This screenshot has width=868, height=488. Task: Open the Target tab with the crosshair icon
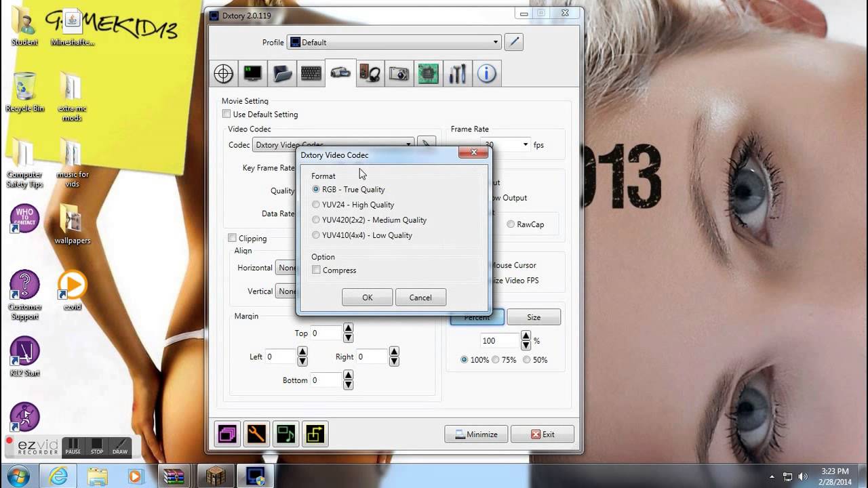tap(224, 73)
